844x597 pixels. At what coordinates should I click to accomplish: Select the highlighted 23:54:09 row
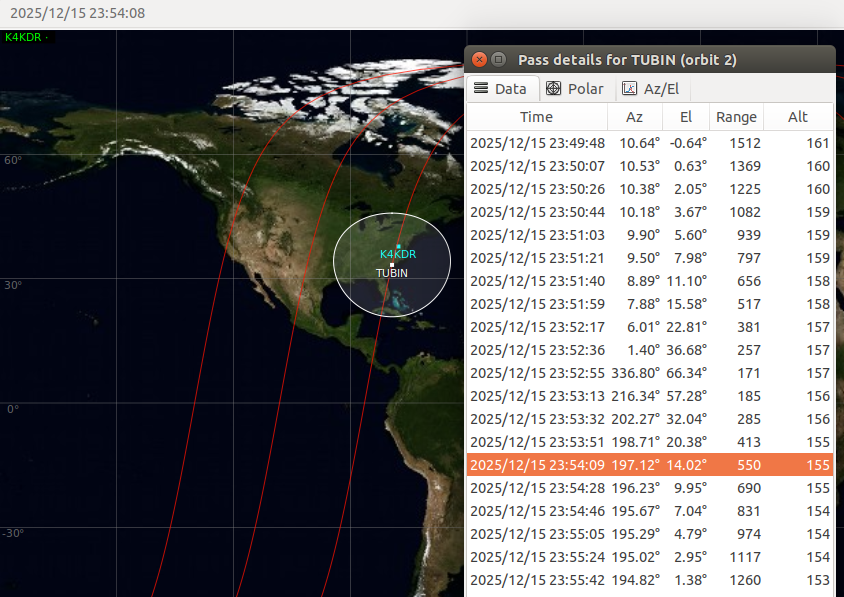point(650,465)
